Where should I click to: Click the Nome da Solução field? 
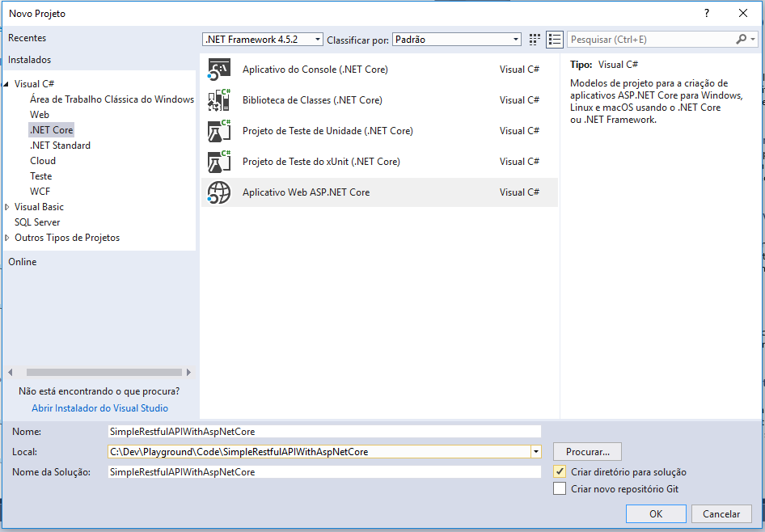324,471
